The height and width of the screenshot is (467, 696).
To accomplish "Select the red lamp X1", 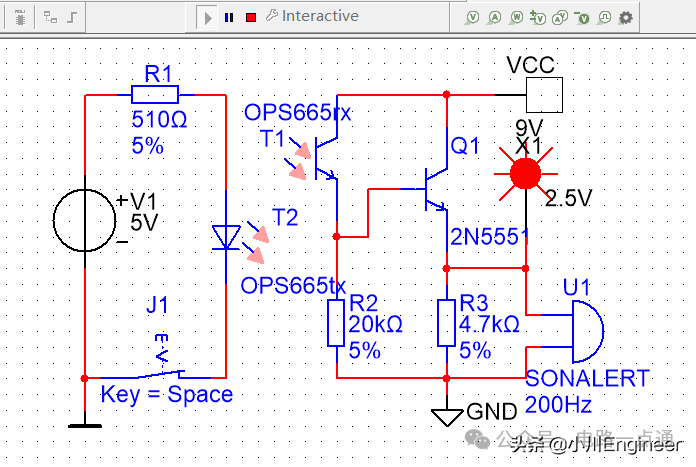I will [x=526, y=174].
